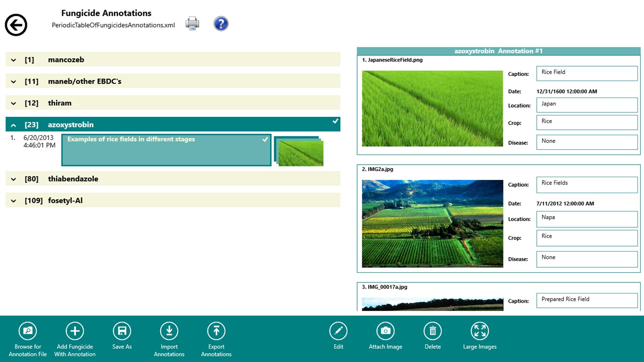Expand the thiabendazole section
The image size is (644, 362).
(13, 178)
